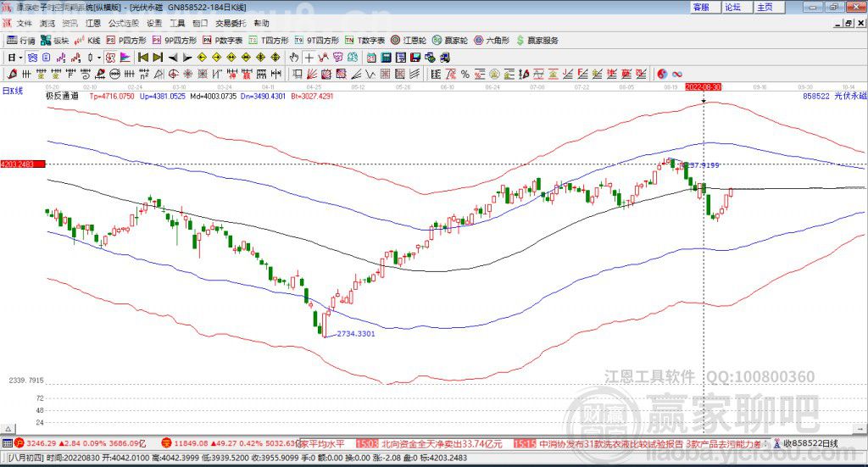Open the calendar icon showing 21

tap(371, 58)
